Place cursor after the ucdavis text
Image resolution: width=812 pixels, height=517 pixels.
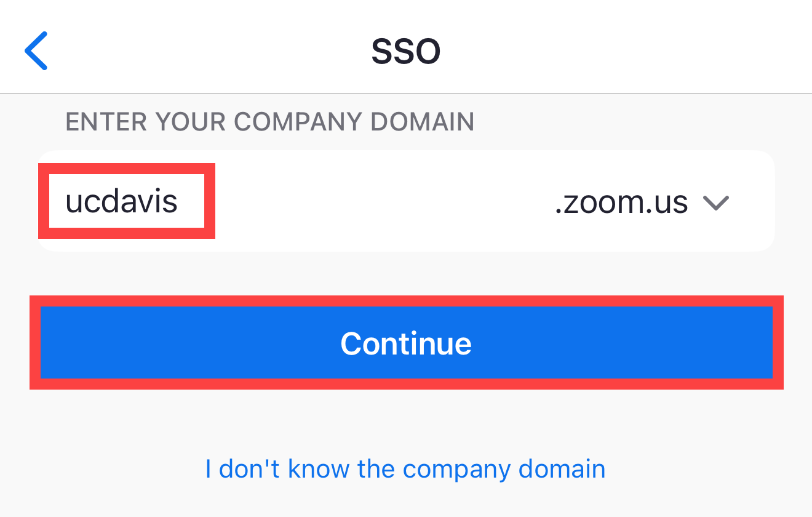[180, 201]
